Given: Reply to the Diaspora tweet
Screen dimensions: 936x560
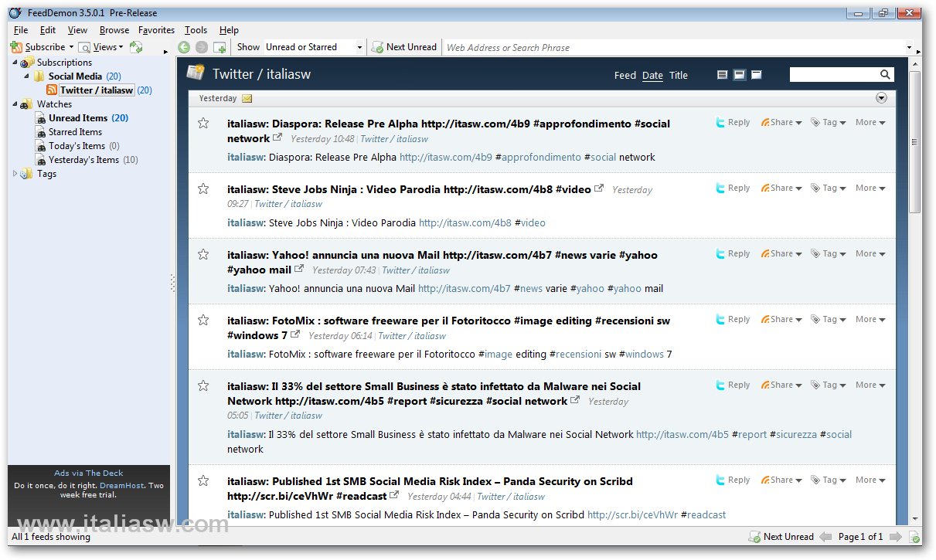Looking at the screenshot, I should (x=733, y=122).
